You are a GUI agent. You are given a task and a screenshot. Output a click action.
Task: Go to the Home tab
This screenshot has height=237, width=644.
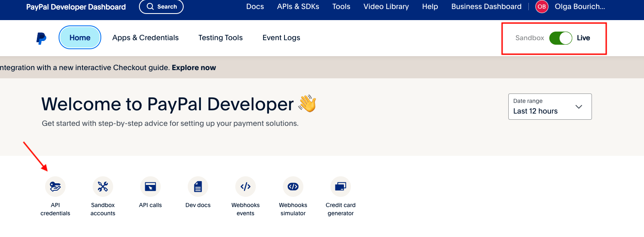(80, 37)
